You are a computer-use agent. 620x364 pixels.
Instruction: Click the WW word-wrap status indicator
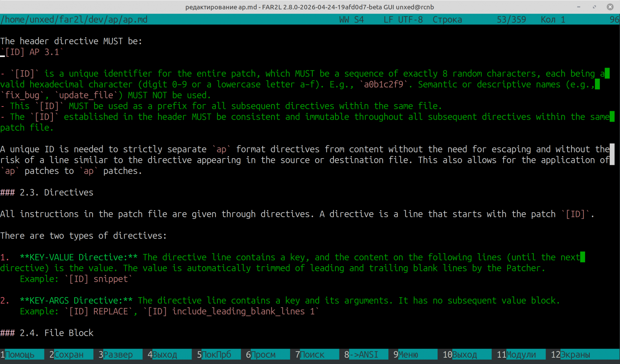tap(344, 19)
